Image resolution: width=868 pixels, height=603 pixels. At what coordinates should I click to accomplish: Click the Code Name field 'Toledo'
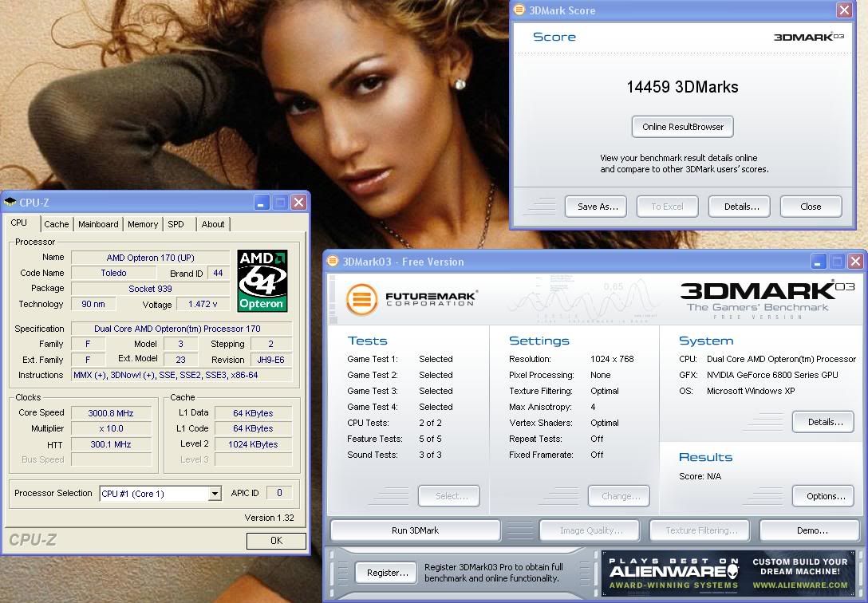pyautogui.click(x=113, y=273)
